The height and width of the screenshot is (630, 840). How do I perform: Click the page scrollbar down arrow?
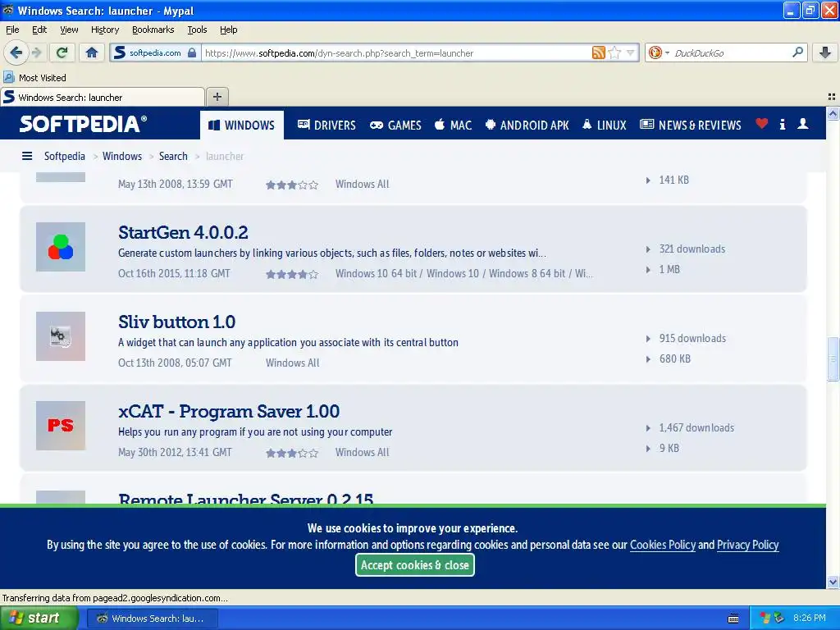tap(833, 582)
